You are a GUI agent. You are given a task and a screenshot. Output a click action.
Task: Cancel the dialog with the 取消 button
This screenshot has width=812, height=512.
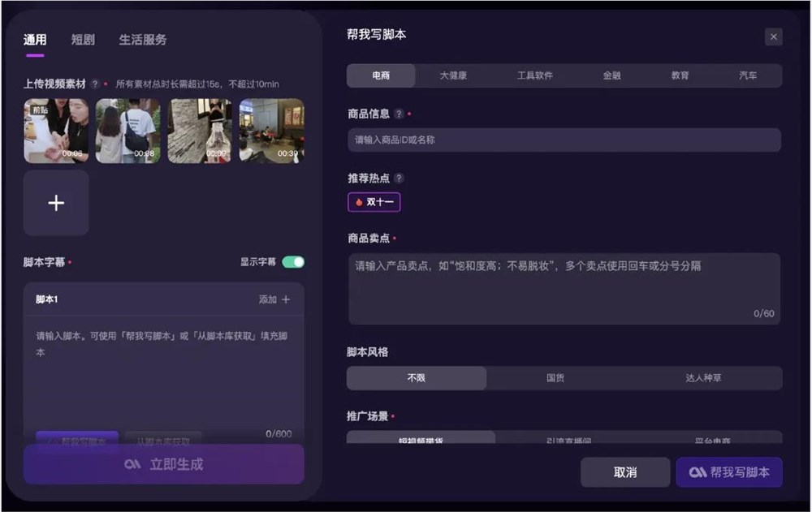click(x=625, y=471)
